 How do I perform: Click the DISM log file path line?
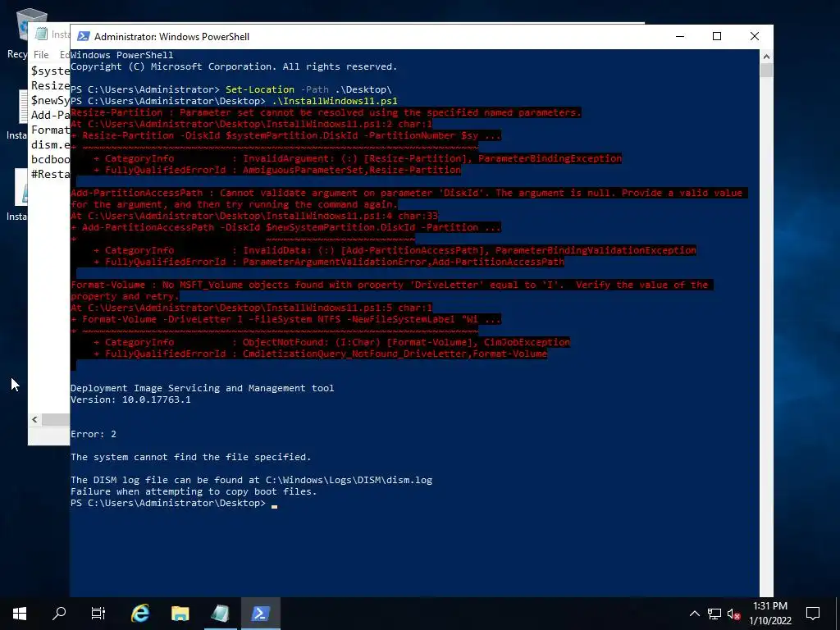(x=251, y=480)
